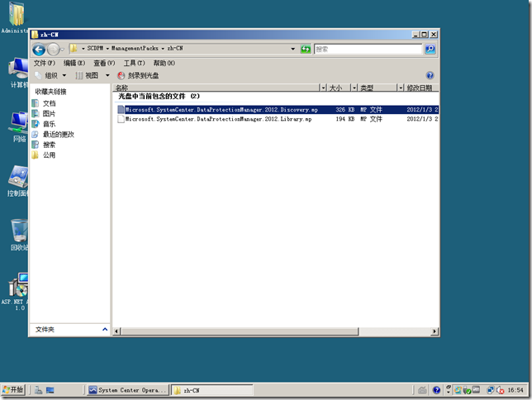This screenshot has width=532, height=400.
Task: Click the 光盘中当前包含的文件 group header
Action: pyautogui.click(x=159, y=97)
